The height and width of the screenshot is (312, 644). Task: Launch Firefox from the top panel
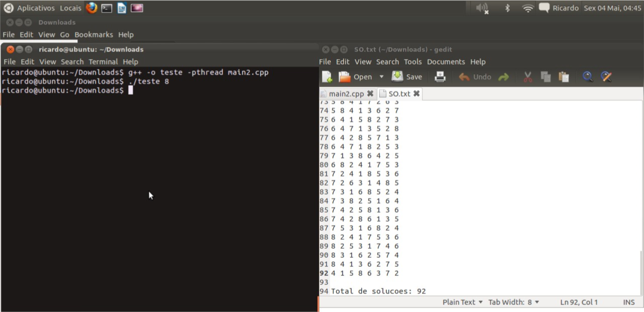(91, 8)
